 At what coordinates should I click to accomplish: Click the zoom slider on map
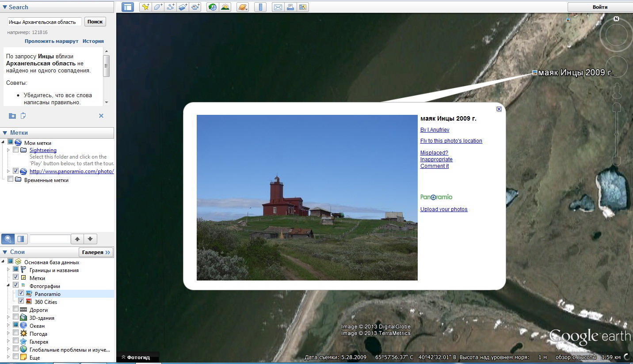tap(616, 133)
